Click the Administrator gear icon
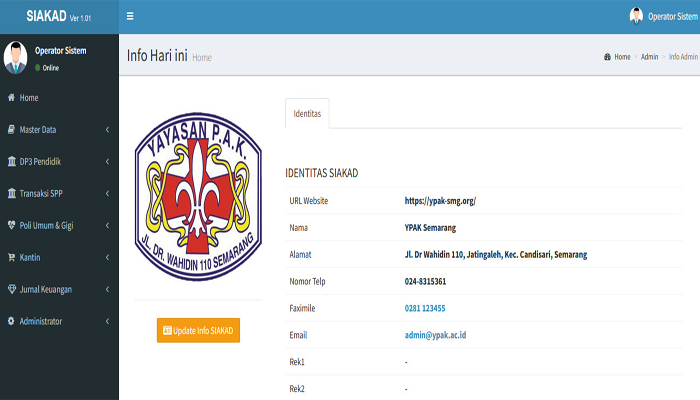Image resolution: width=700 pixels, height=400 pixels. (x=11, y=321)
